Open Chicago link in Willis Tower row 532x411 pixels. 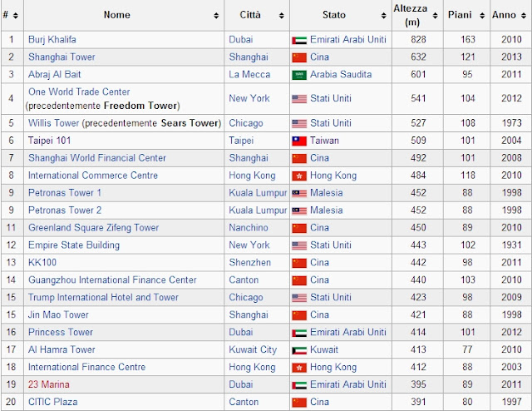(246, 123)
